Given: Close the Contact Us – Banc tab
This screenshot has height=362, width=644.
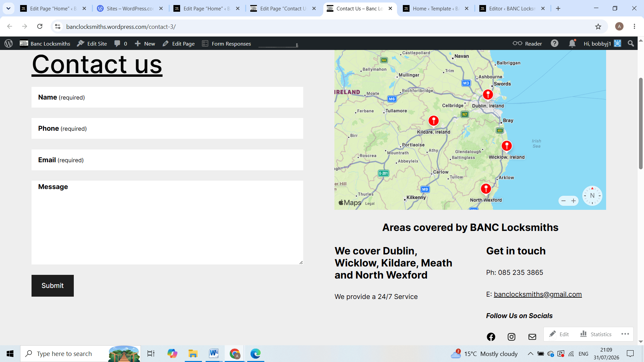Looking at the screenshot, I should [390, 8].
